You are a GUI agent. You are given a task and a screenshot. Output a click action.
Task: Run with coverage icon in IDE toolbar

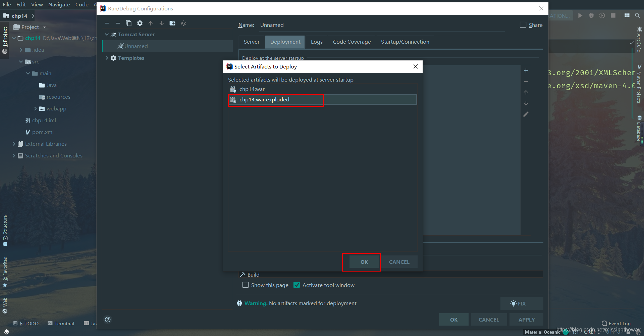pos(602,15)
